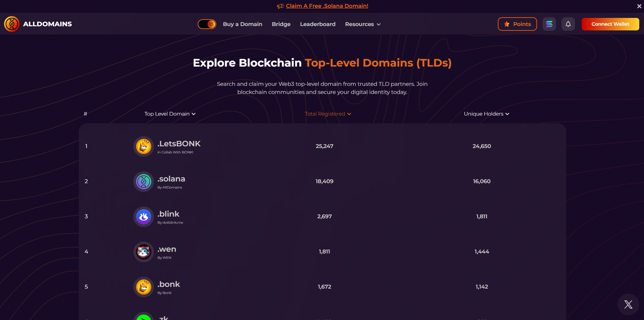Open the X social floating button
Image resolution: width=644 pixels, height=320 pixels.
tap(628, 304)
